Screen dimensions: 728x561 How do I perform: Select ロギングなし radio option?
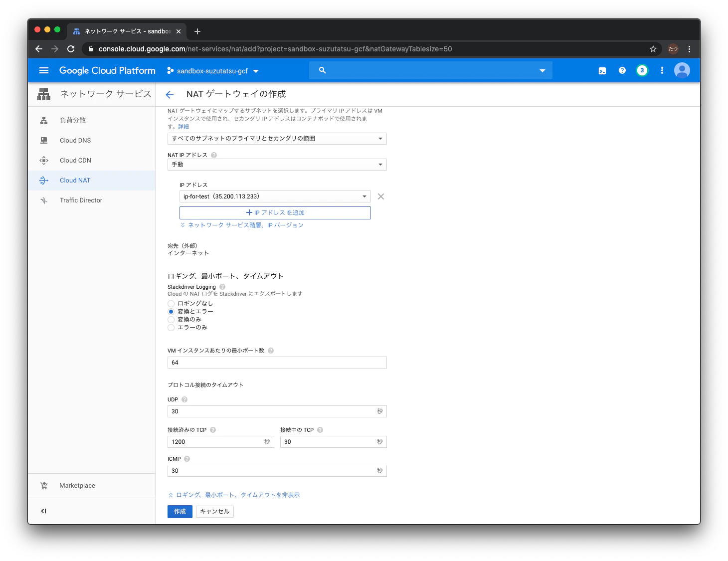click(171, 304)
